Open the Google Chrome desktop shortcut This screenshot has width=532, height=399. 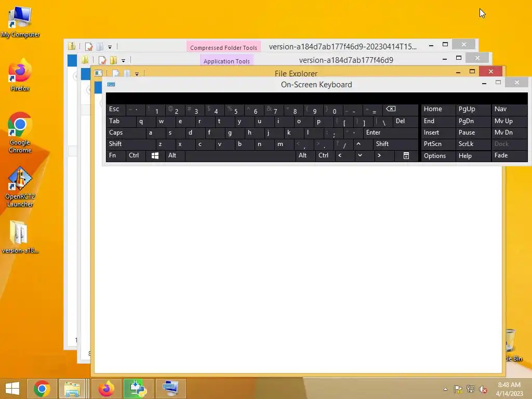[x=20, y=132]
